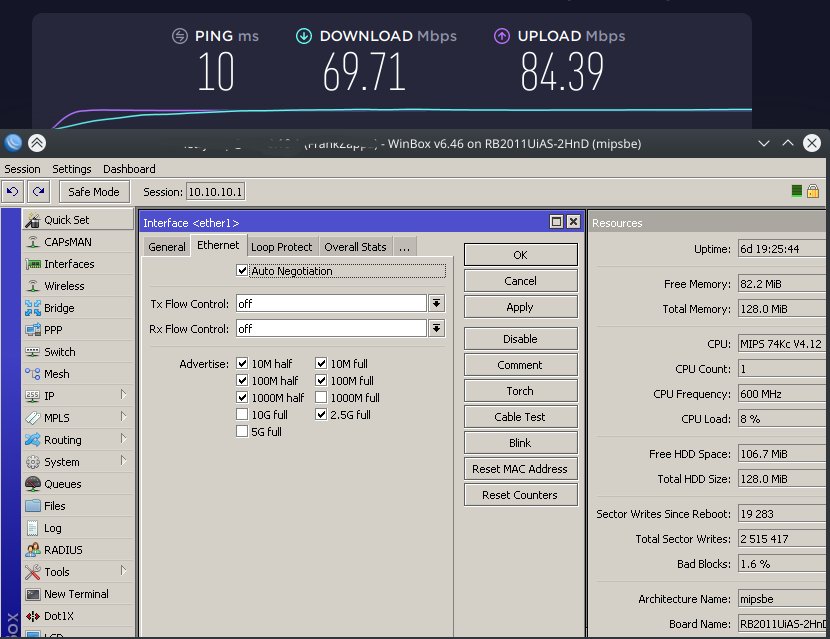
Task: Open Rx Flow Control dropdown arrow
Action: click(436, 328)
